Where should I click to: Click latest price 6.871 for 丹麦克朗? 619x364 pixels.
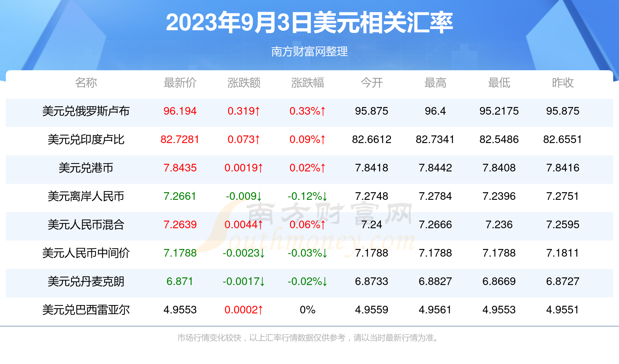pyautogui.click(x=180, y=281)
